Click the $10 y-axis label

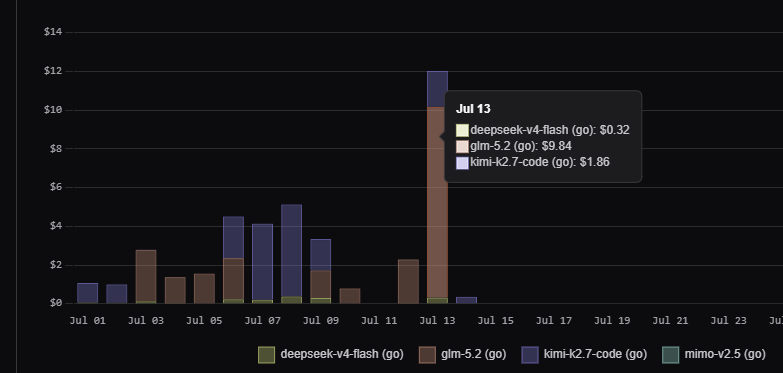coord(53,110)
